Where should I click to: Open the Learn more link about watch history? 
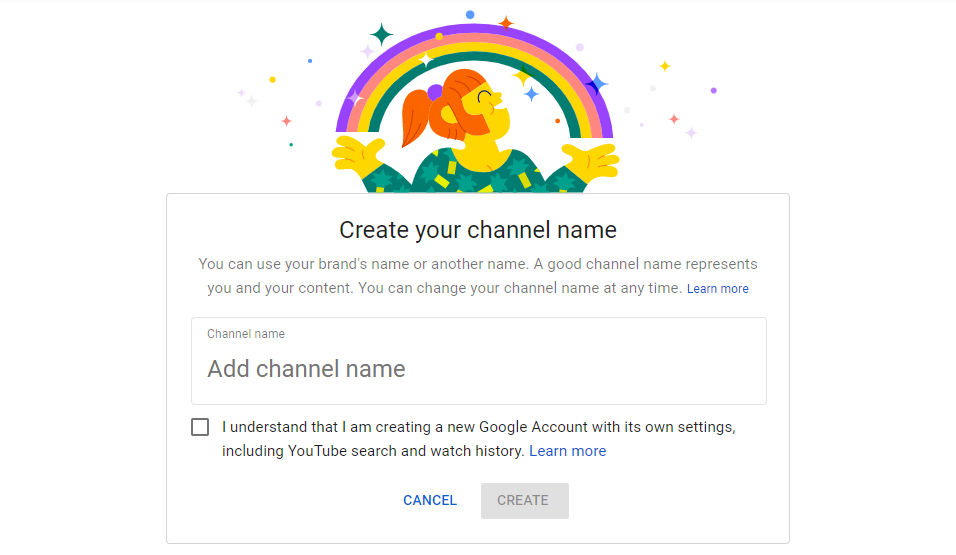click(568, 451)
